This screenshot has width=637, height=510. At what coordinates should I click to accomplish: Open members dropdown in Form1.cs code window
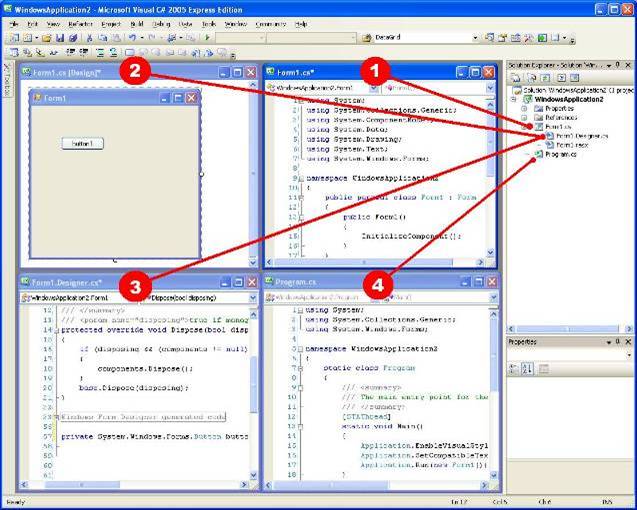490,88
